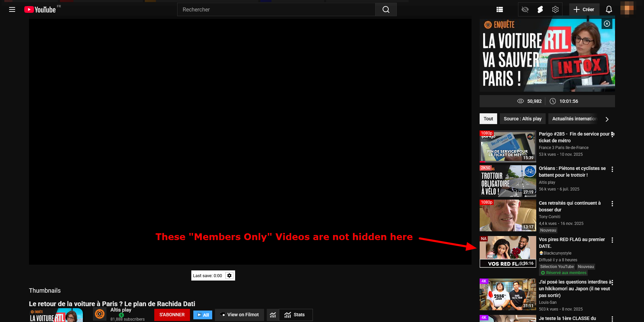Toggle the blue All playback button

[x=203, y=315]
